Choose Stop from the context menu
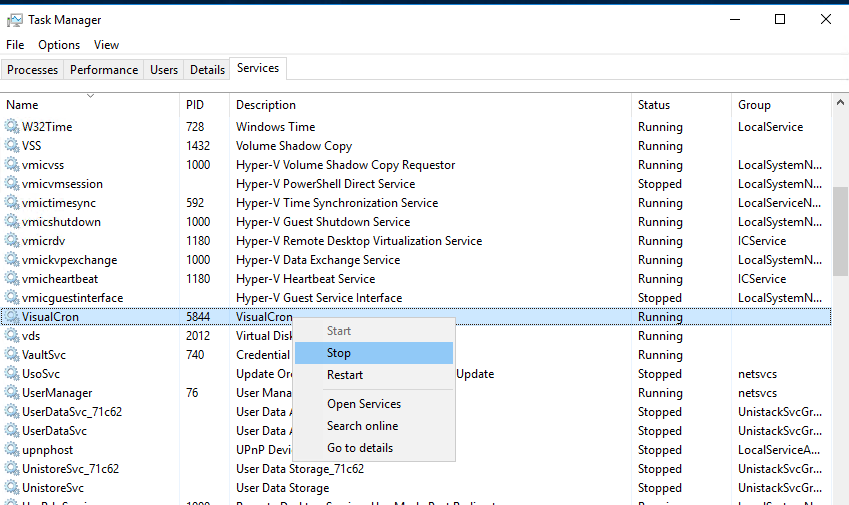This screenshot has width=849, height=505. [x=339, y=353]
